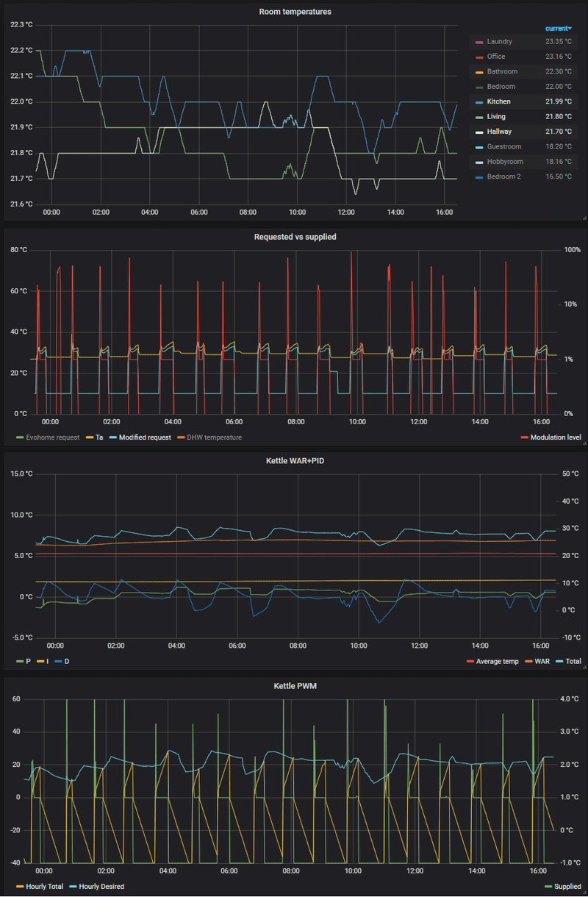Screen dimensions: 588x897
Task: Open color picker for Laundry swatch
Action: (x=480, y=42)
